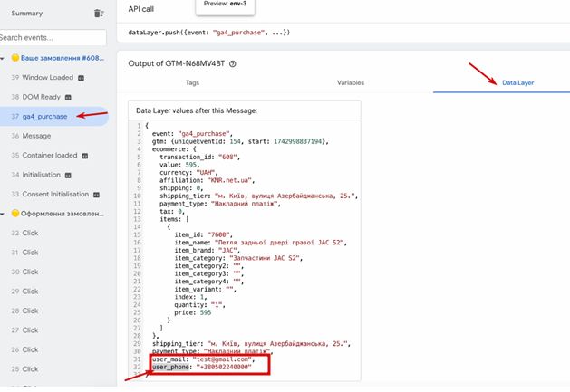
Task: Click the user_mail "test@gmail.com" value
Action: 222,359
